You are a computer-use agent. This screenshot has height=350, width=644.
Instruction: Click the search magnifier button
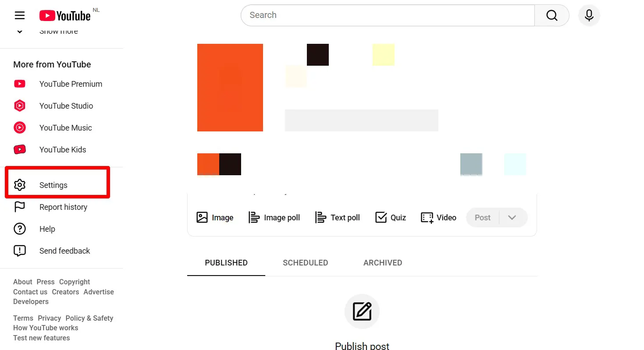pyautogui.click(x=551, y=16)
